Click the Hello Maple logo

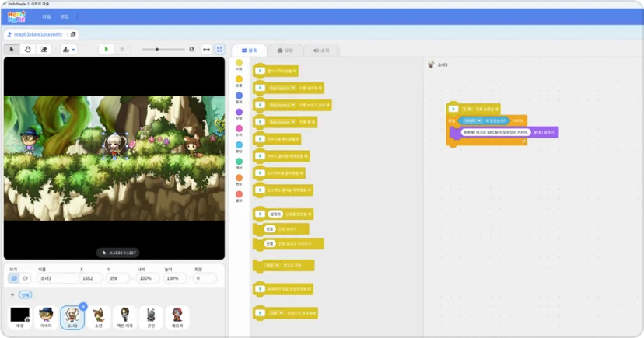[16, 16]
